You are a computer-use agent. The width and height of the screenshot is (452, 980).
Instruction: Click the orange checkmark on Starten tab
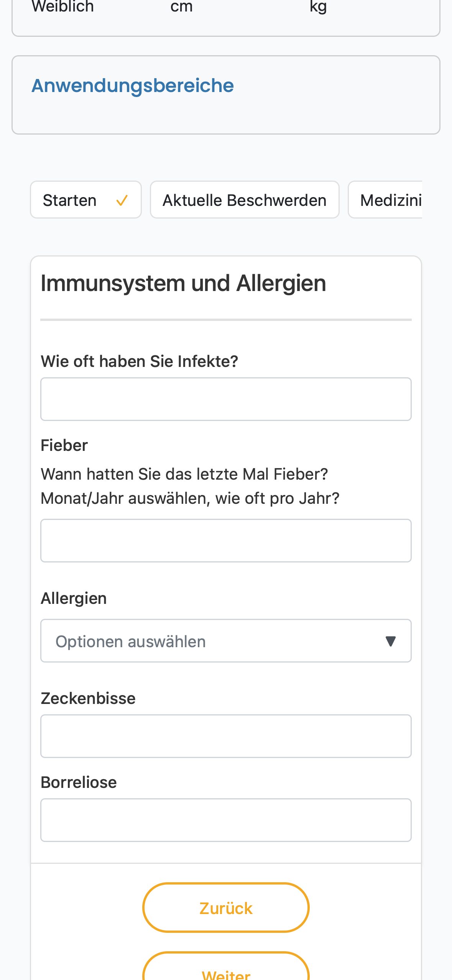coord(122,201)
